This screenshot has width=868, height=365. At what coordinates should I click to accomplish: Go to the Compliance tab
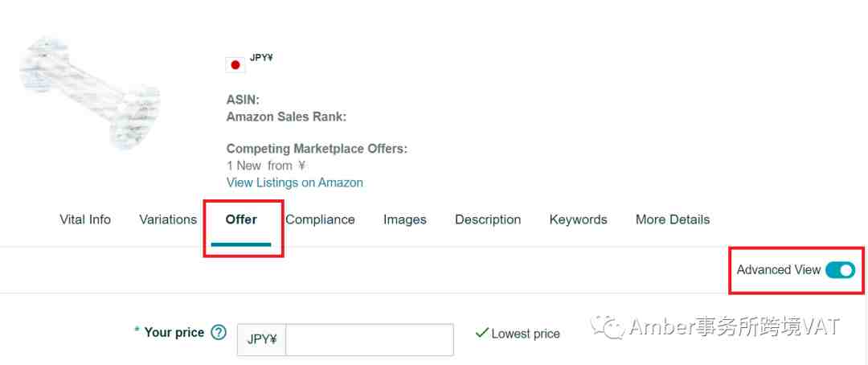click(x=320, y=219)
